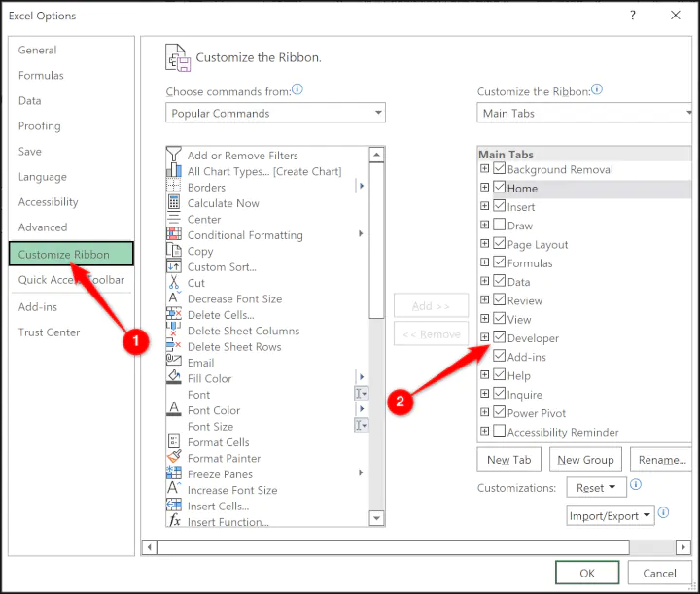
Task: Click the Cut scissors icon
Action: [x=174, y=282]
